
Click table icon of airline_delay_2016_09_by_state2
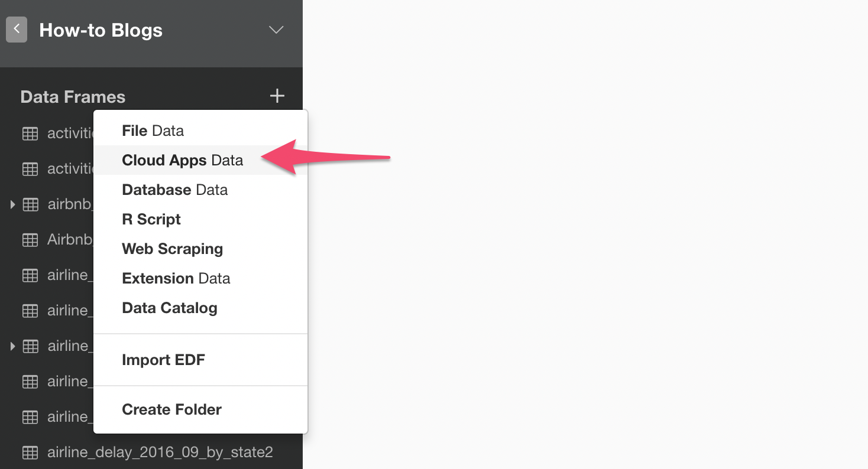pyautogui.click(x=30, y=452)
